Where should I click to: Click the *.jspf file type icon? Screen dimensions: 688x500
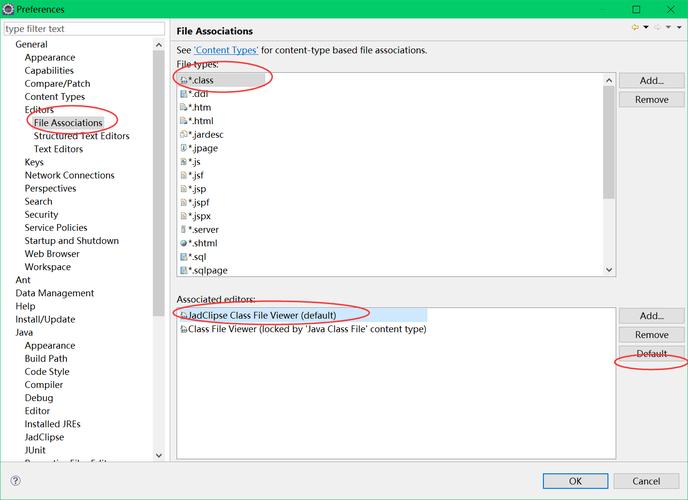click(184, 203)
